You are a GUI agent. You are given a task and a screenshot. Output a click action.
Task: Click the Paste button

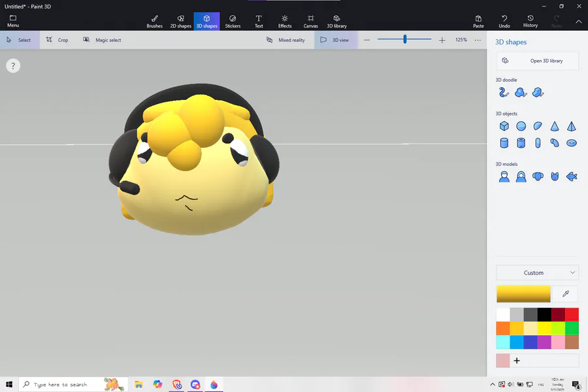478,22
